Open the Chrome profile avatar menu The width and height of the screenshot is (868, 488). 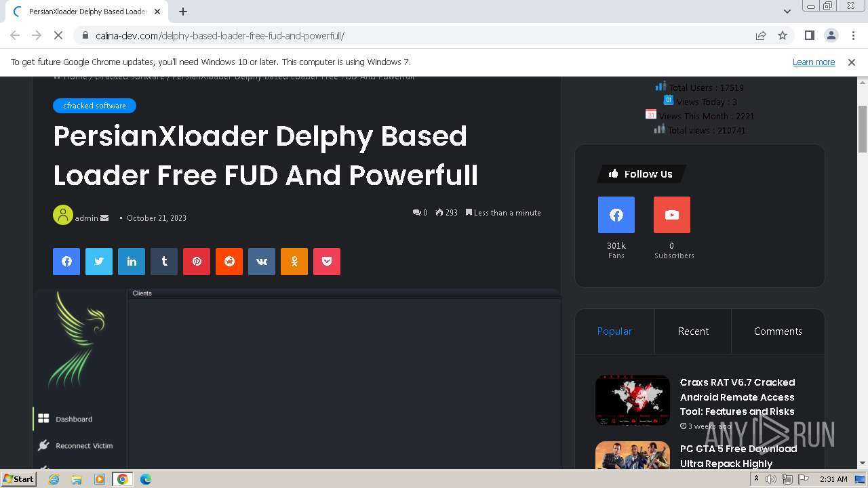tap(831, 35)
